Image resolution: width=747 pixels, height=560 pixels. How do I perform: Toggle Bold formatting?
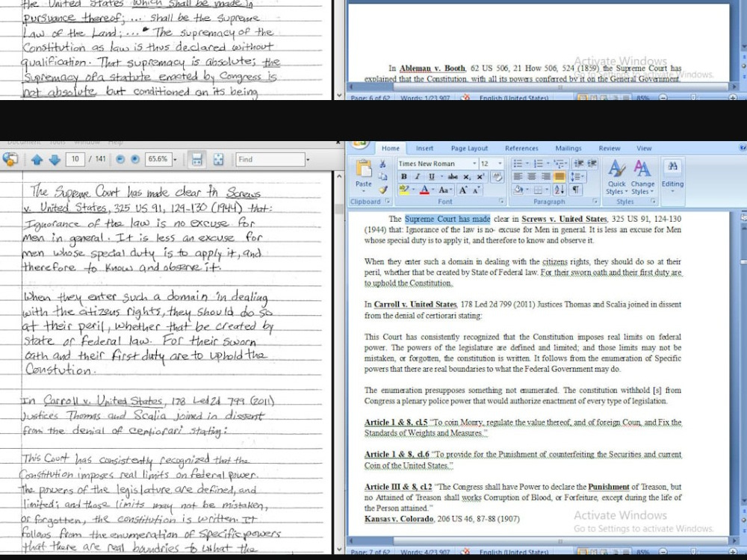[404, 177]
